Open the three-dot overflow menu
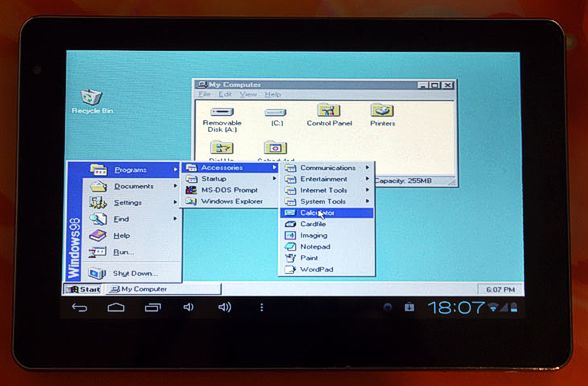The width and height of the screenshot is (588, 386). tap(261, 308)
